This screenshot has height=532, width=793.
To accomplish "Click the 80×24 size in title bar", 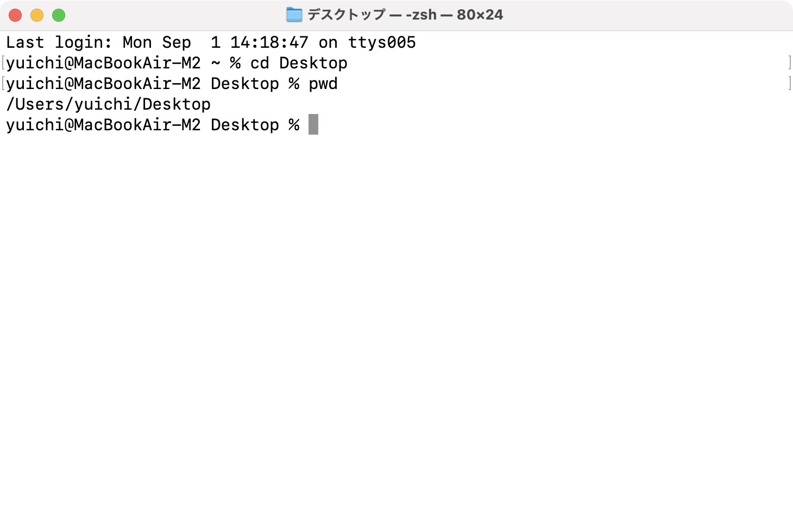I will click(480, 15).
